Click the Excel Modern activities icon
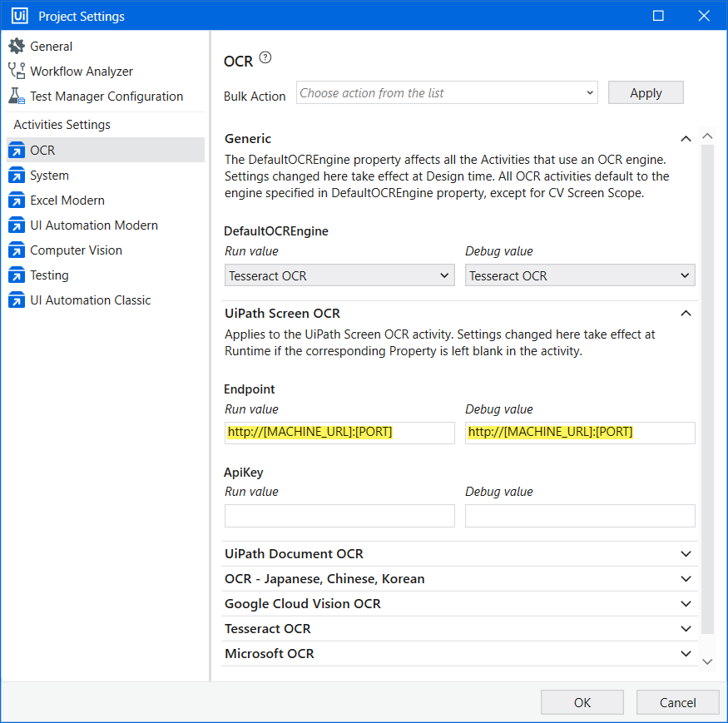This screenshot has height=723, width=728. tap(17, 201)
